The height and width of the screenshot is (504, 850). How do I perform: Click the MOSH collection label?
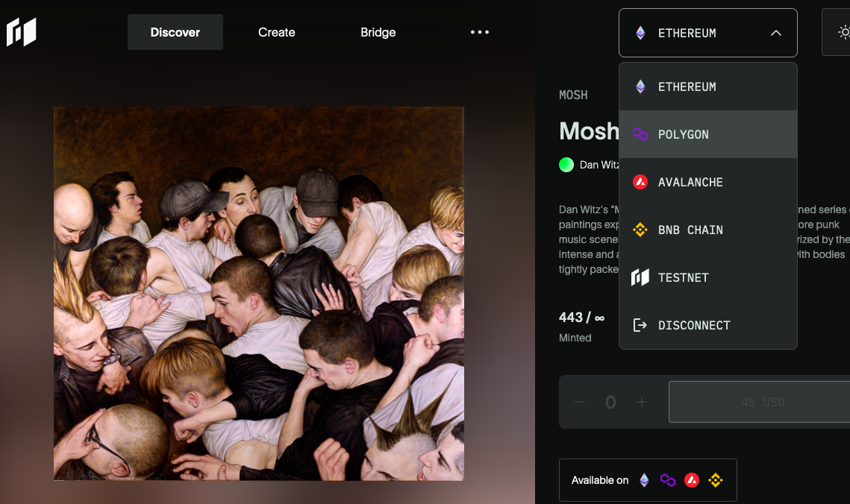pyautogui.click(x=573, y=95)
